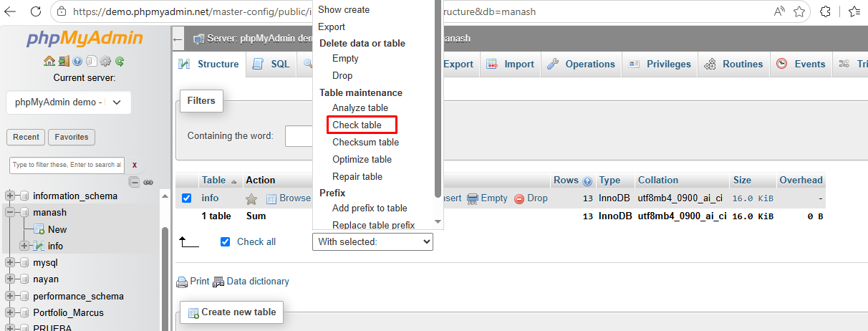Viewport: 868px width, 331px height.
Task: Select Repair table option
Action: (357, 176)
